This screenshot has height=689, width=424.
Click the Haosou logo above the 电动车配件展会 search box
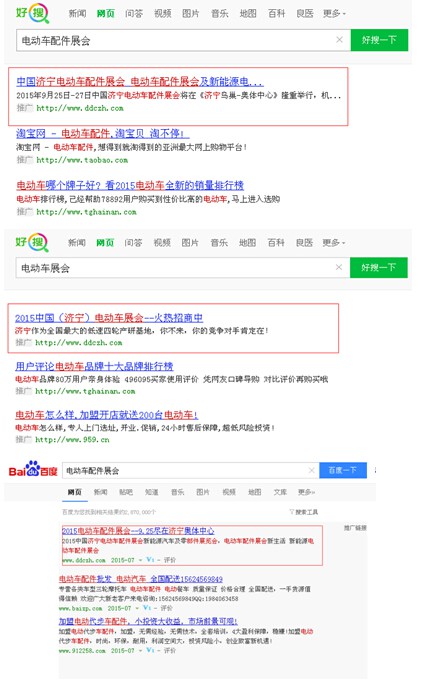32,14
